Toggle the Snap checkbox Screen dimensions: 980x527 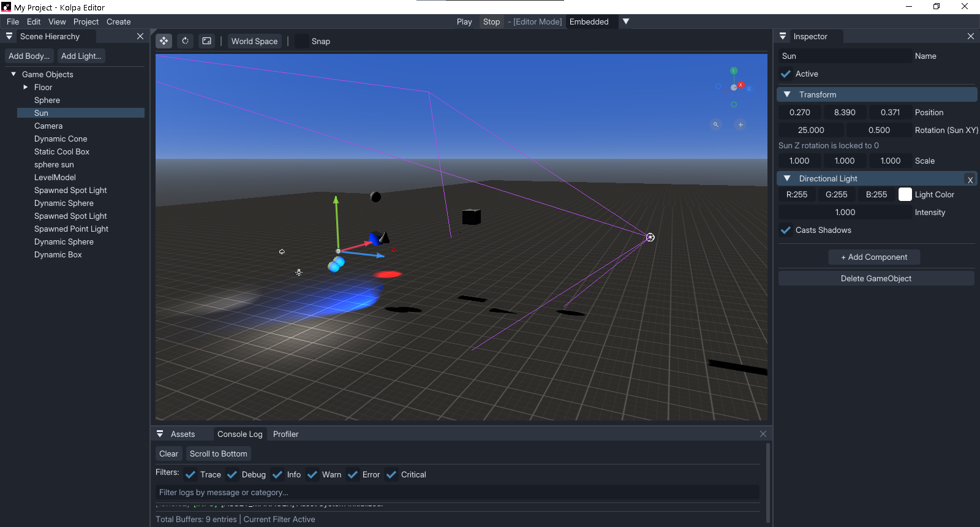[302, 41]
